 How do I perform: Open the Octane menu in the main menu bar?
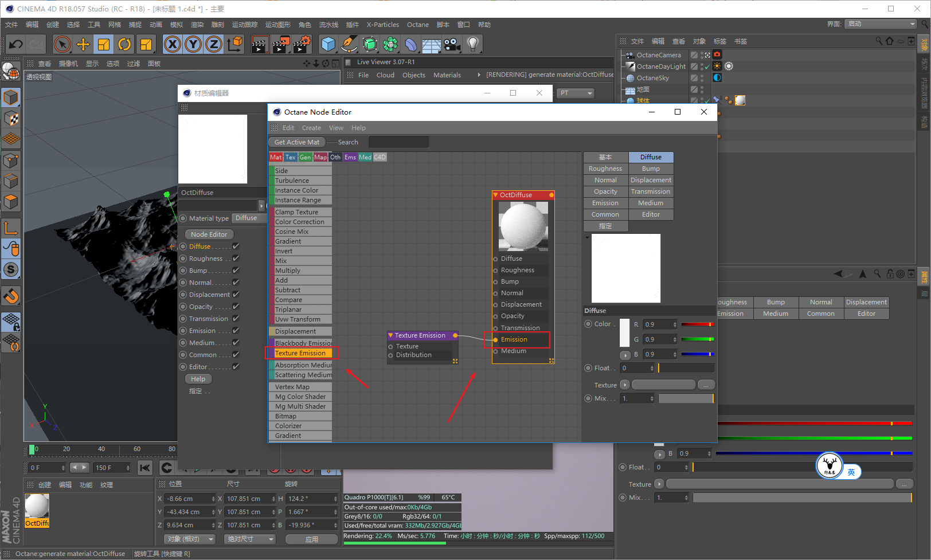pyautogui.click(x=418, y=25)
